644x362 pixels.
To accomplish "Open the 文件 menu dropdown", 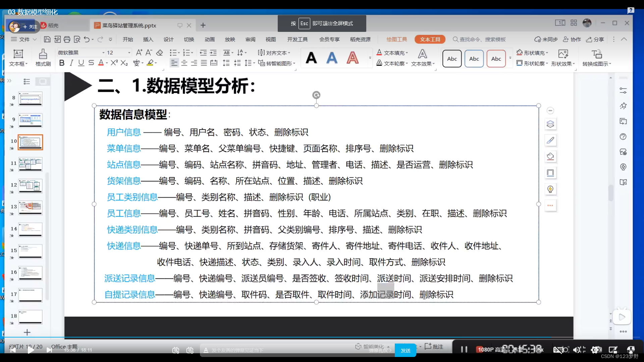I will click(x=23, y=39).
